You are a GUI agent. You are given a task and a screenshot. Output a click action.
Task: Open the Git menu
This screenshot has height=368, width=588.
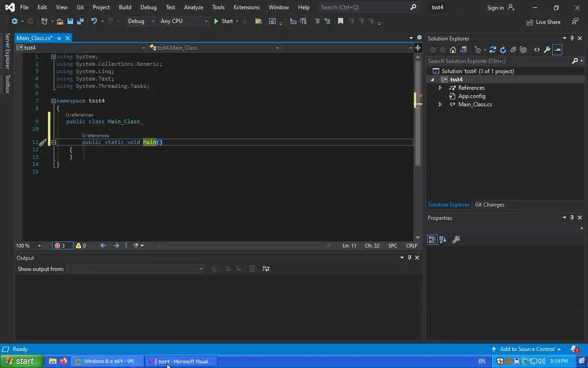(80, 7)
